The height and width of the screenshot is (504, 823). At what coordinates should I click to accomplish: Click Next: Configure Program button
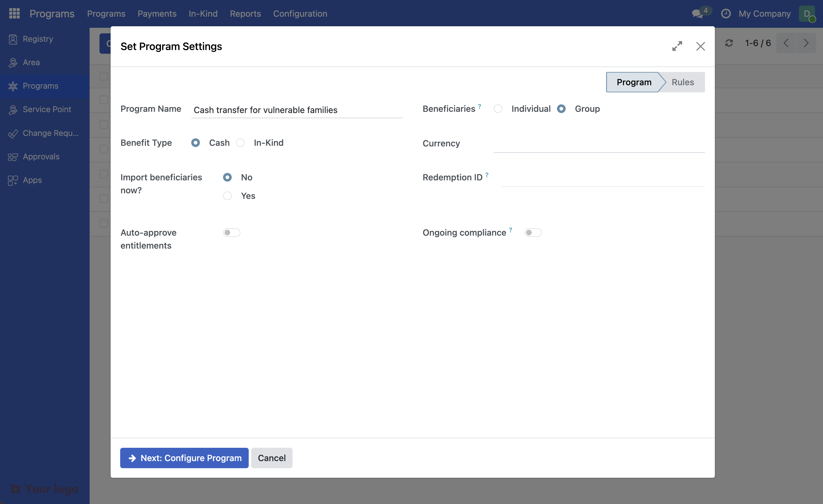point(184,458)
